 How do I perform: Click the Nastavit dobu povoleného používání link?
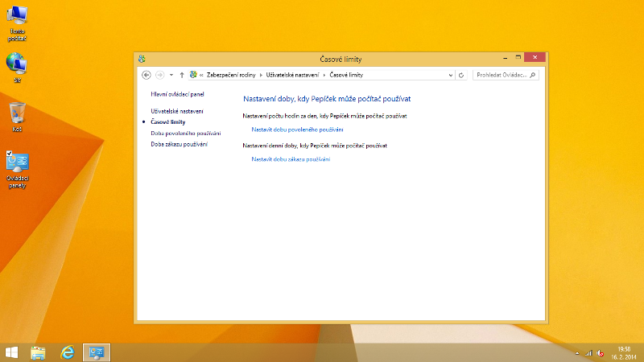(x=297, y=130)
